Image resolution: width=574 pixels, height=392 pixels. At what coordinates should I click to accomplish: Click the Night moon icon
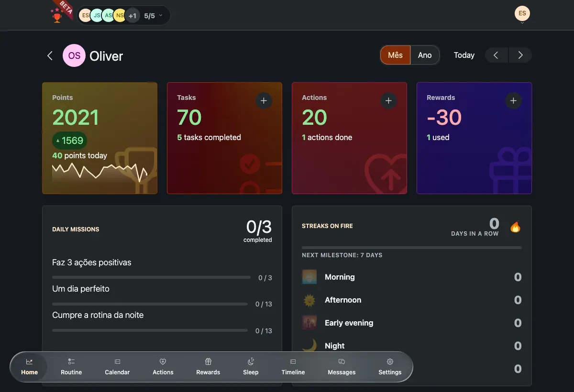(x=309, y=345)
